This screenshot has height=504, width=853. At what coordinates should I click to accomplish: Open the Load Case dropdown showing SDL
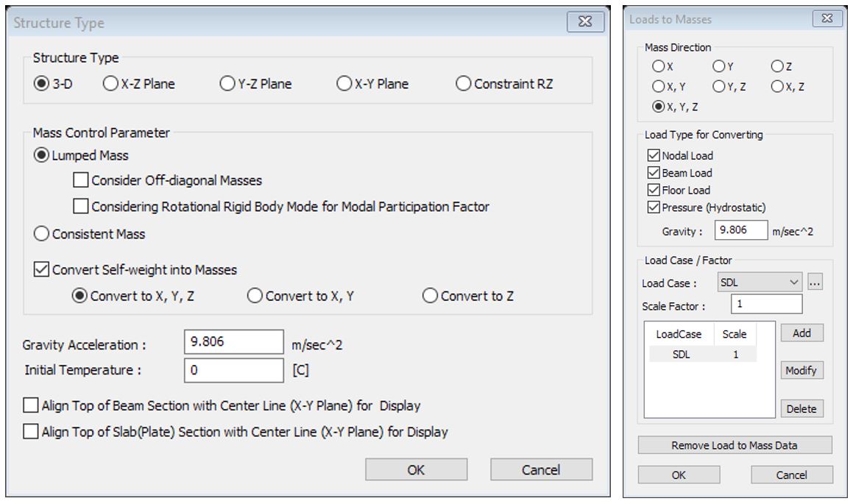click(x=760, y=283)
